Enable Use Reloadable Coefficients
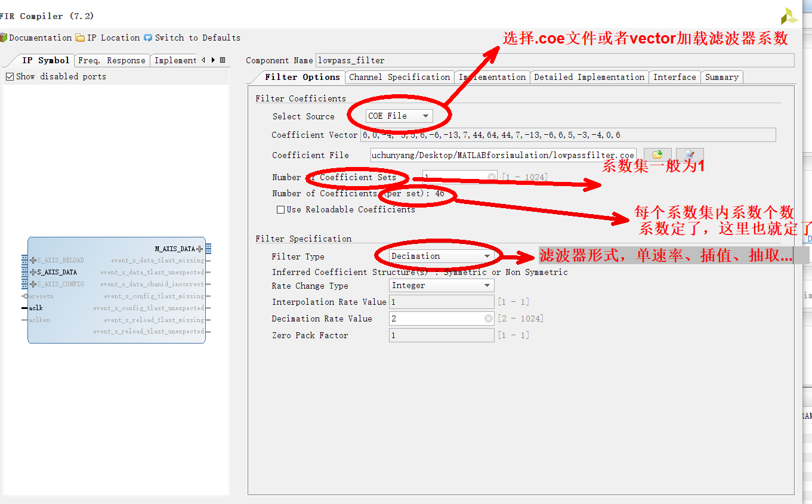812x504 pixels. tap(280, 209)
